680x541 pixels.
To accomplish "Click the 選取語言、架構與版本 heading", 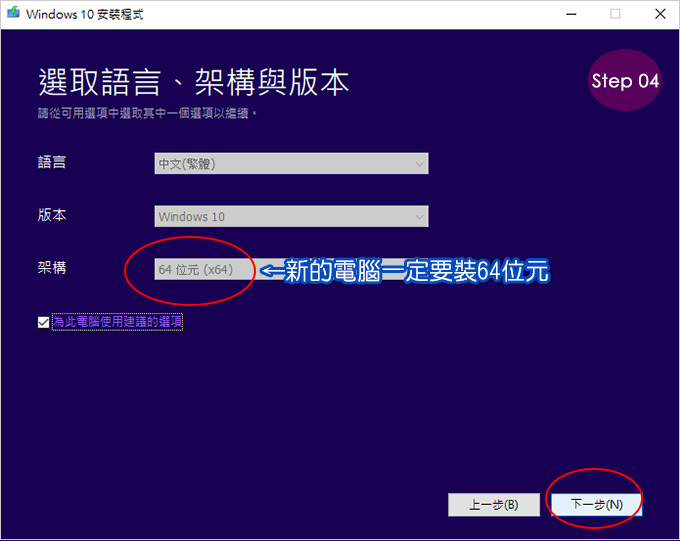I will 193,82.
